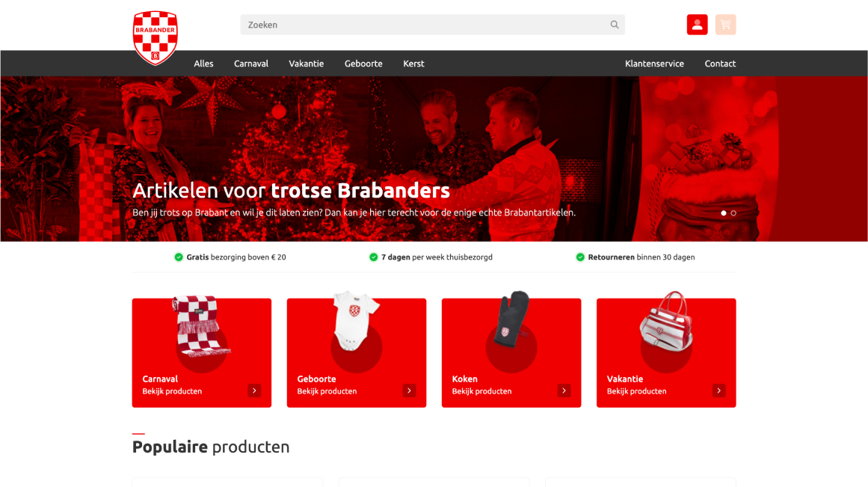
Task: Click the Vakantie card arrow button
Action: click(718, 390)
